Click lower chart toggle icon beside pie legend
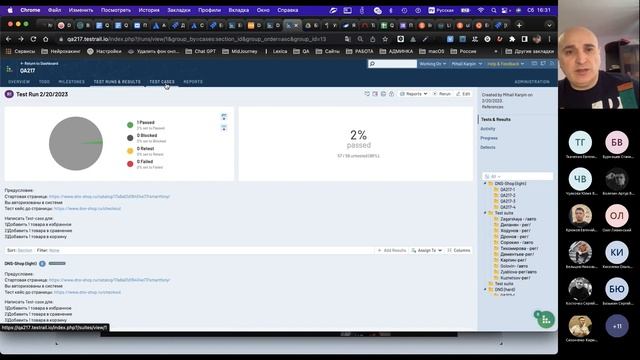Viewport: 640px width, 360px height. point(224,128)
